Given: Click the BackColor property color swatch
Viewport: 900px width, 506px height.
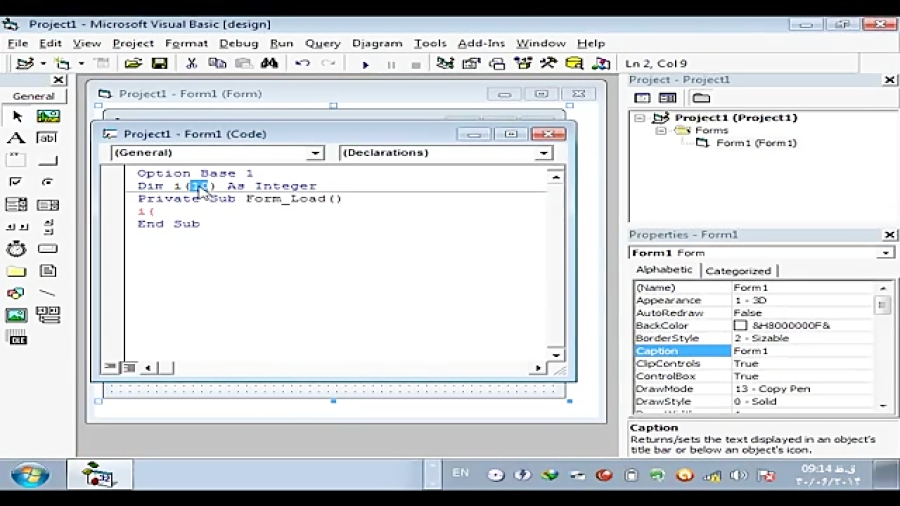Looking at the screenshot, I should point(740,325).
